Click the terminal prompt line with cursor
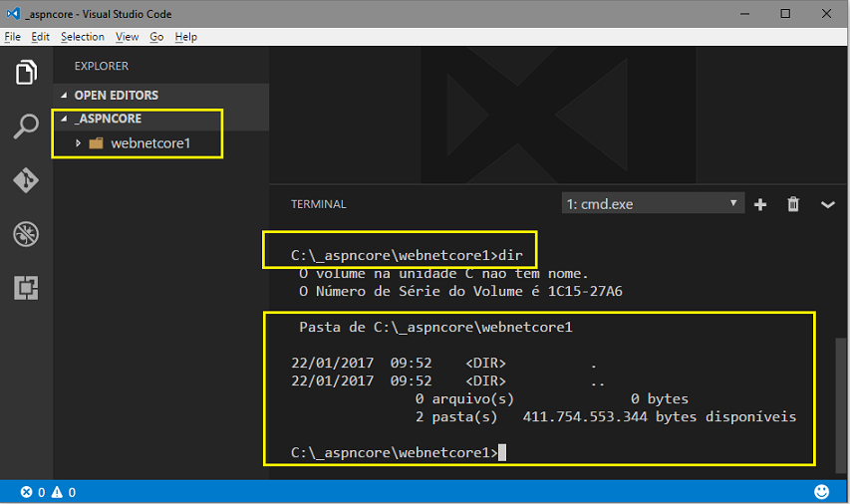Image resolution: width=850 pixels, height=504 pixels. click(x=399, y=452)
